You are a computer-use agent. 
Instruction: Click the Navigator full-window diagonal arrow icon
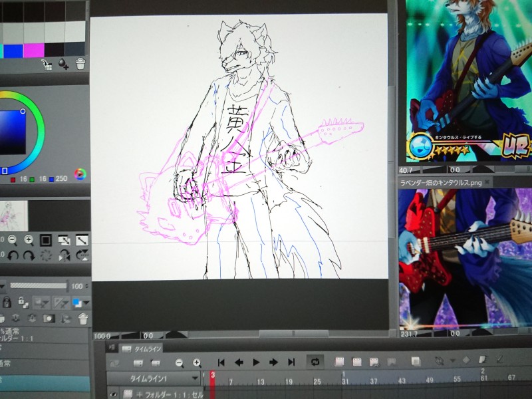(x=82, y=240)
